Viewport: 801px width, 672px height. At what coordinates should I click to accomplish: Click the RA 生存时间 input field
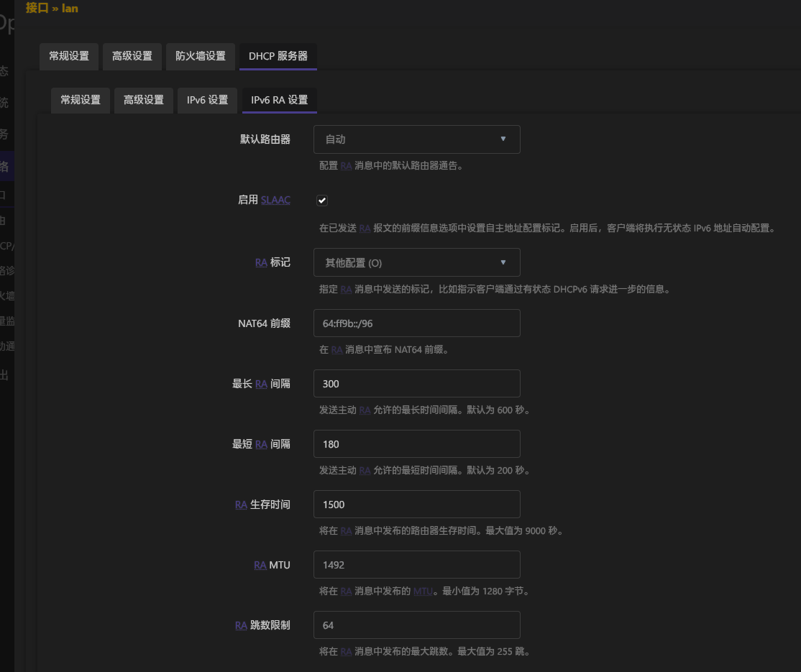point(416,505)
